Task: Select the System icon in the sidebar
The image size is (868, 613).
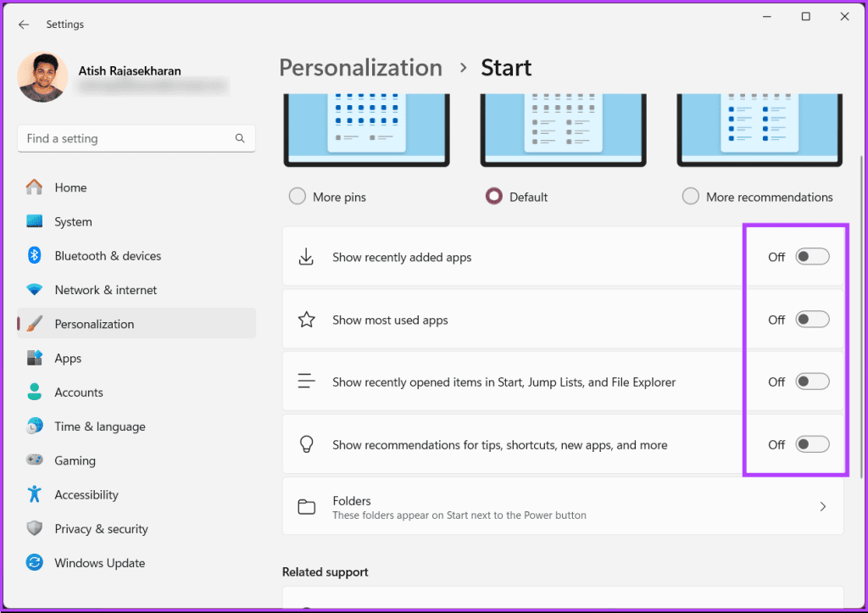Action: click(35, 221)
